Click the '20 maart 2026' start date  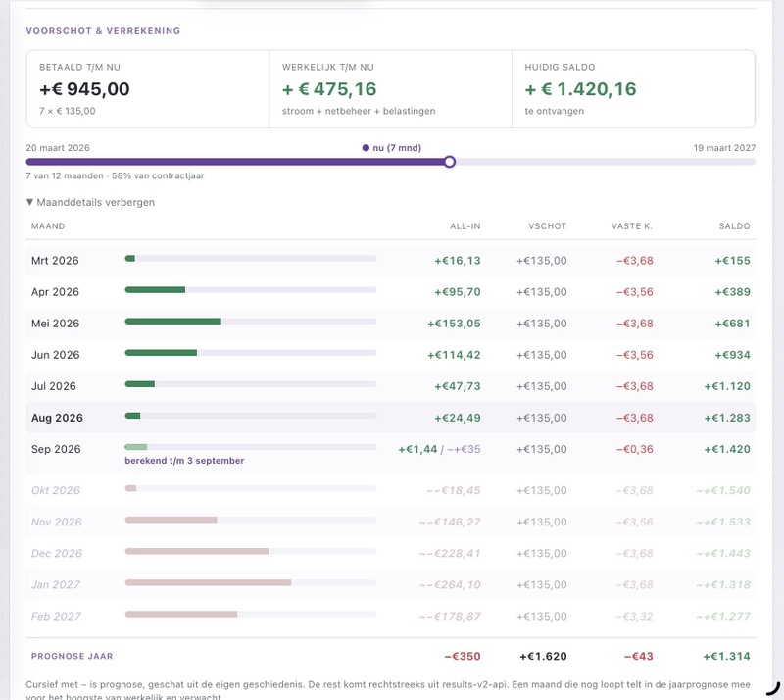58,148
